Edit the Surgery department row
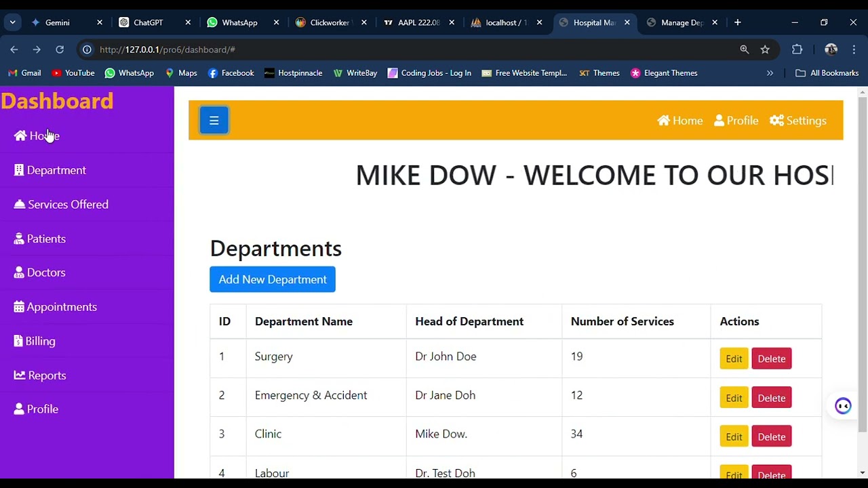Image resolution: width=868 pixels, height=488 pixels. 734,359
